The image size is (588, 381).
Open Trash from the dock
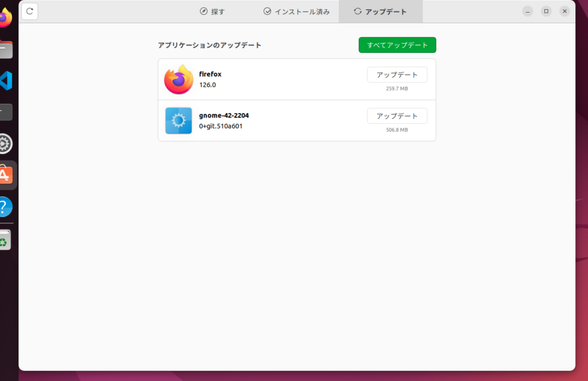coord(5,240)
